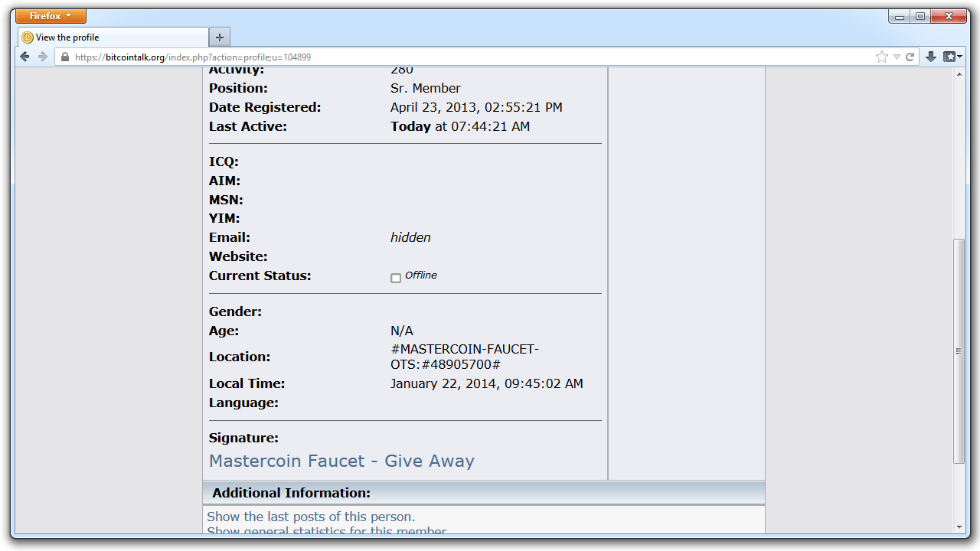Click the "Language:" label

tap(243, 403)
